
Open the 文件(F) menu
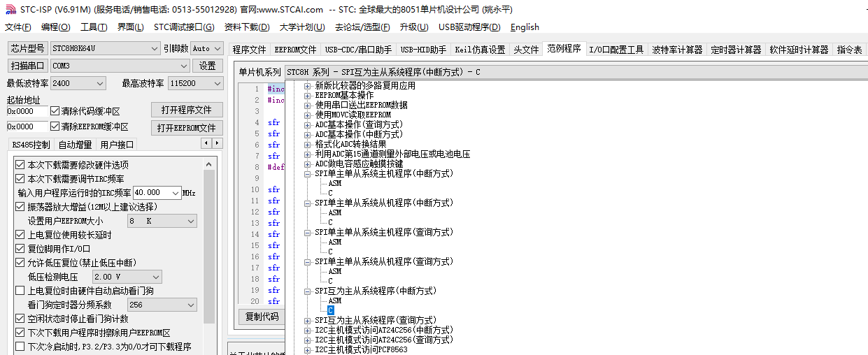[x=18, y=27]
